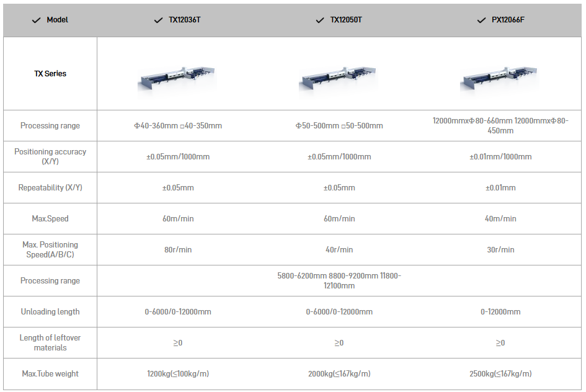Open the PX12066F machine image

point(500,80)
